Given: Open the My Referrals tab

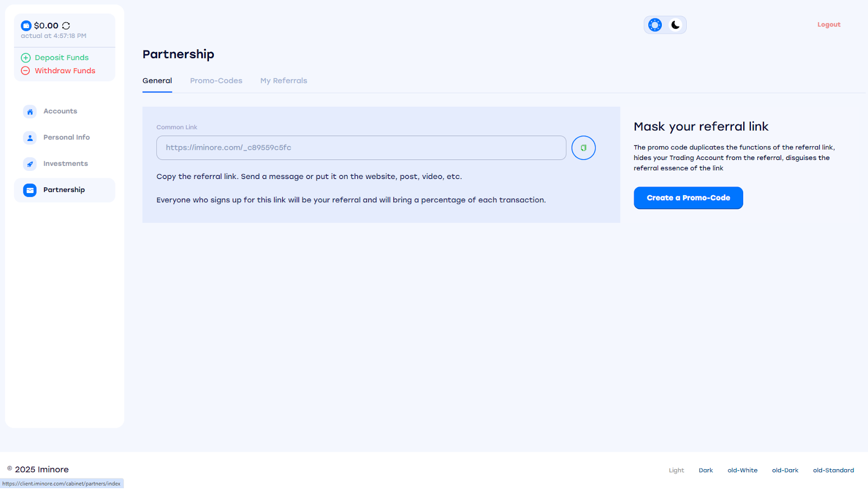Looking at the screenshot, I should tap(284, 81).
